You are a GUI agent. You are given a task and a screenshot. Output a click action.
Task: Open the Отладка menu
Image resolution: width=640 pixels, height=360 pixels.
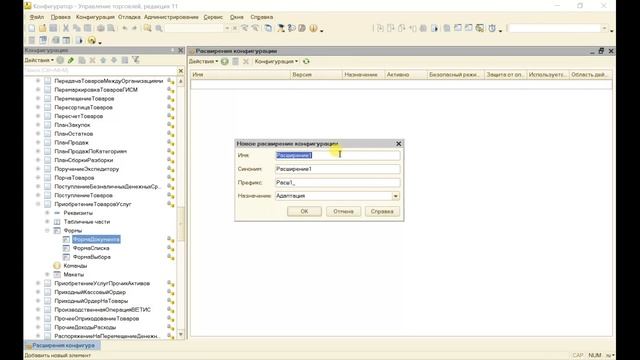(129, 17)
